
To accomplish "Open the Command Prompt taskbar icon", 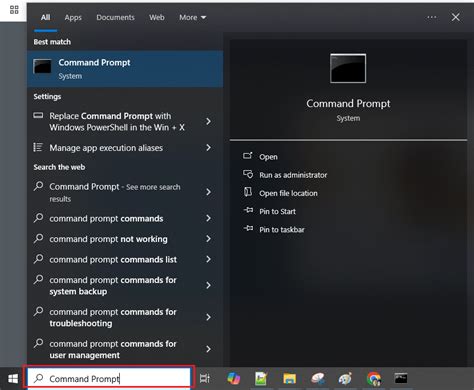I will pos(401,378).
